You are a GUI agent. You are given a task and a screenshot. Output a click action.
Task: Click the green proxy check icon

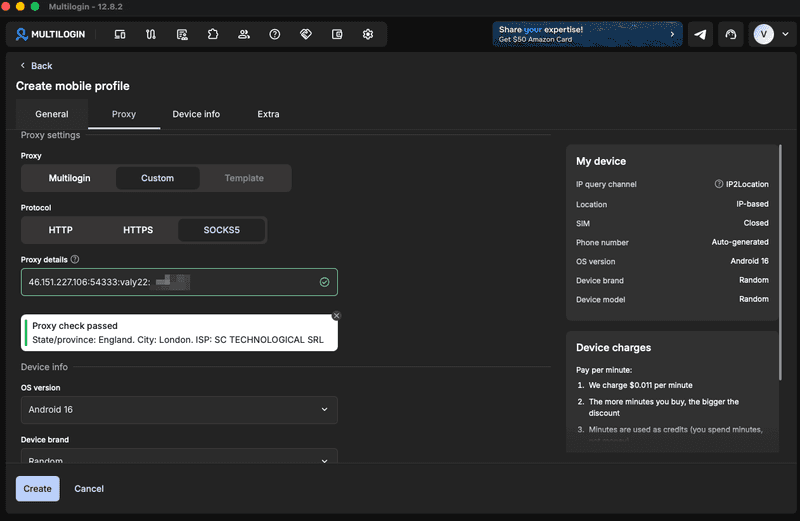point(324,282)
